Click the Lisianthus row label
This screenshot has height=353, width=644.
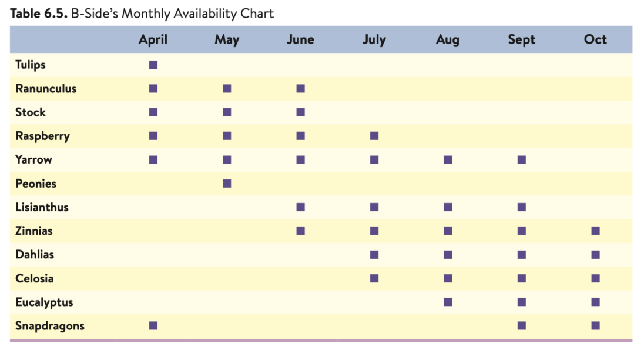[42, 207]
